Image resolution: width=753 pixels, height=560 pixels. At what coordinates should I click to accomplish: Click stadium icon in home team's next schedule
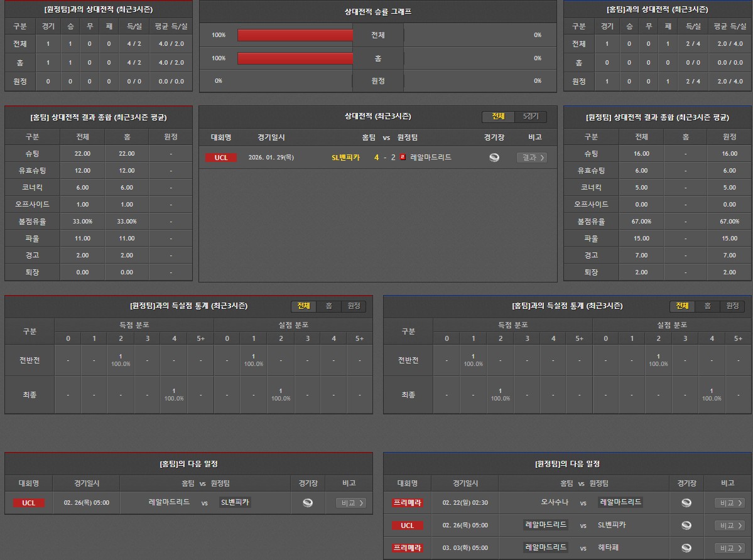coord(307,503)
